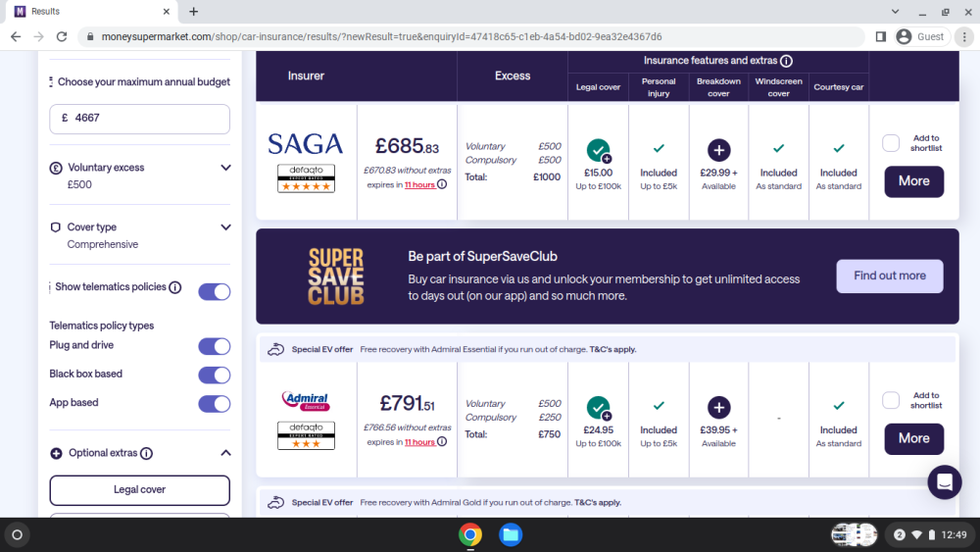Screen dimensions: 980x552
Task: Toggle Plug and drive switch
Action: [x=215, y=346]
